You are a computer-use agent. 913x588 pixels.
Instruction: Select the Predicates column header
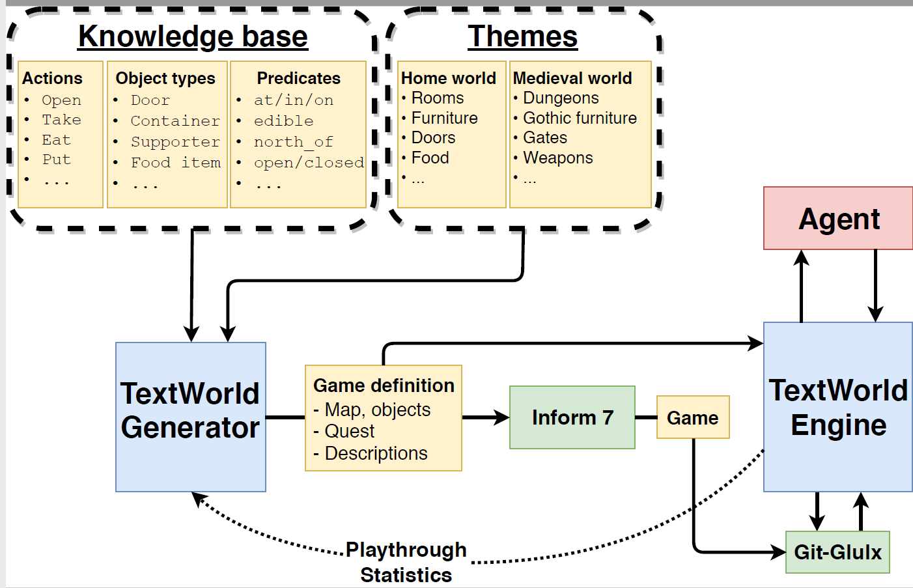pyautogui.click(x=298, y=78)
